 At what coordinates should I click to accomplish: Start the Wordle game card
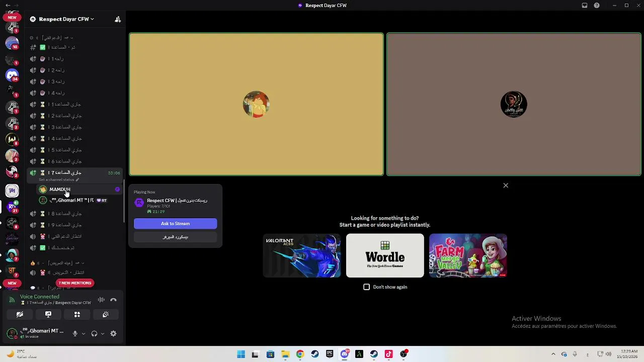tap(385, 255)
